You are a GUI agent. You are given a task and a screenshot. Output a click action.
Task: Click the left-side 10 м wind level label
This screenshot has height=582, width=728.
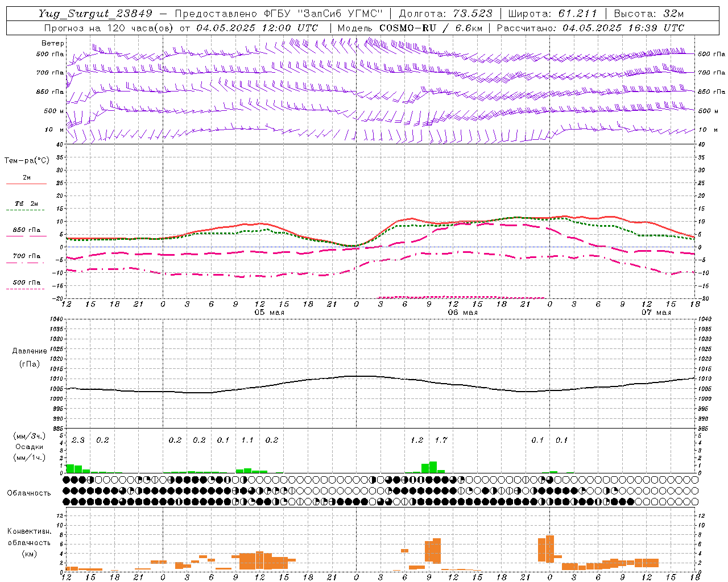(55, 130)
